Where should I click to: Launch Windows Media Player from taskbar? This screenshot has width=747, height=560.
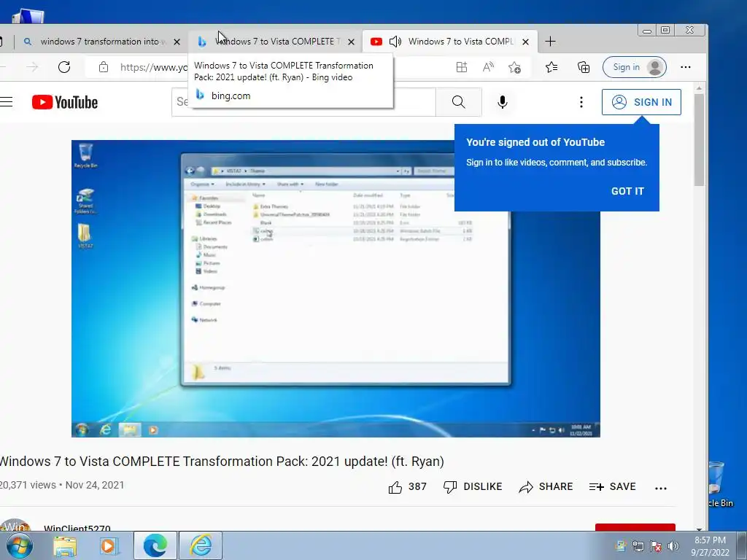[109, 545]
